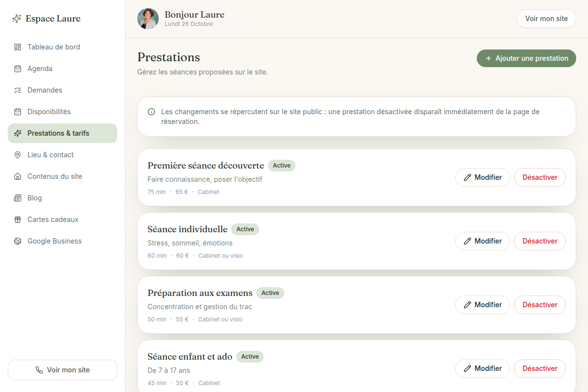This screenshot has height=392, width=588.
Task: Click the Prestations page heading
Action: pyautogui.click(x=169, y=57)
